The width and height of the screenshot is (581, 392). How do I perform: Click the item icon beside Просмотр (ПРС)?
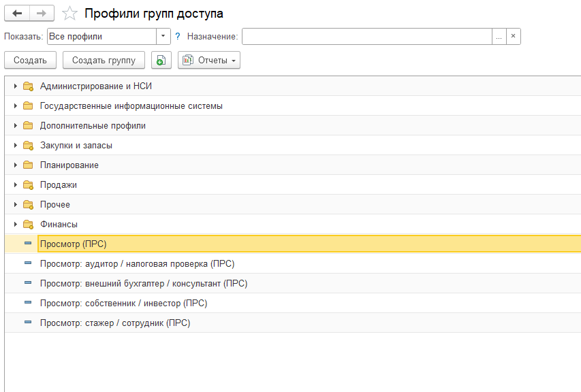click(28, 243)
